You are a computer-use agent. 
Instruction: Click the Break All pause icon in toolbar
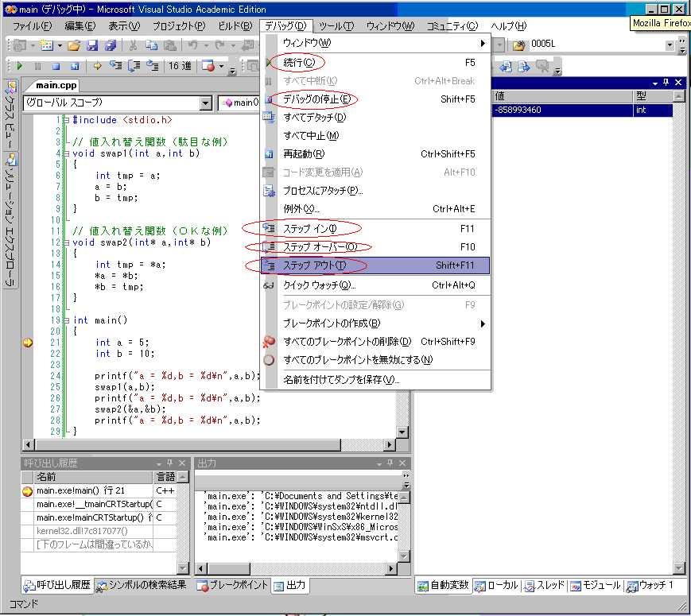coord(37,66)
